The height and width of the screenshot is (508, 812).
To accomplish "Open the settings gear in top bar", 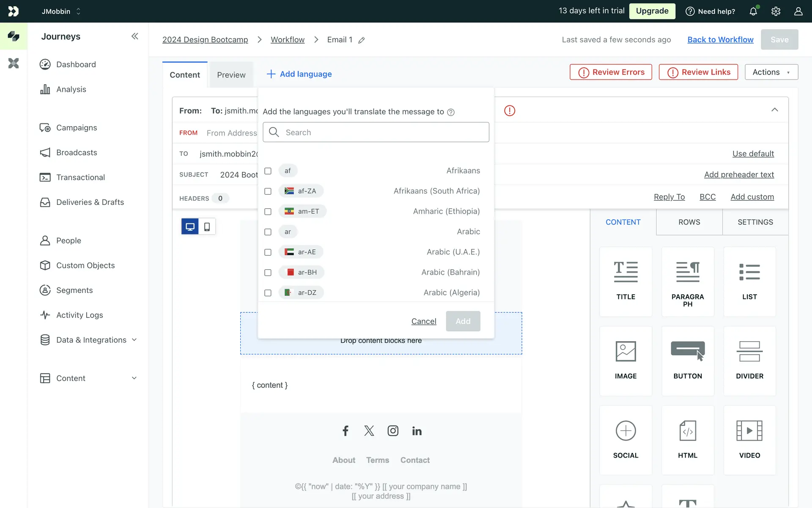I will click(776, 11).
